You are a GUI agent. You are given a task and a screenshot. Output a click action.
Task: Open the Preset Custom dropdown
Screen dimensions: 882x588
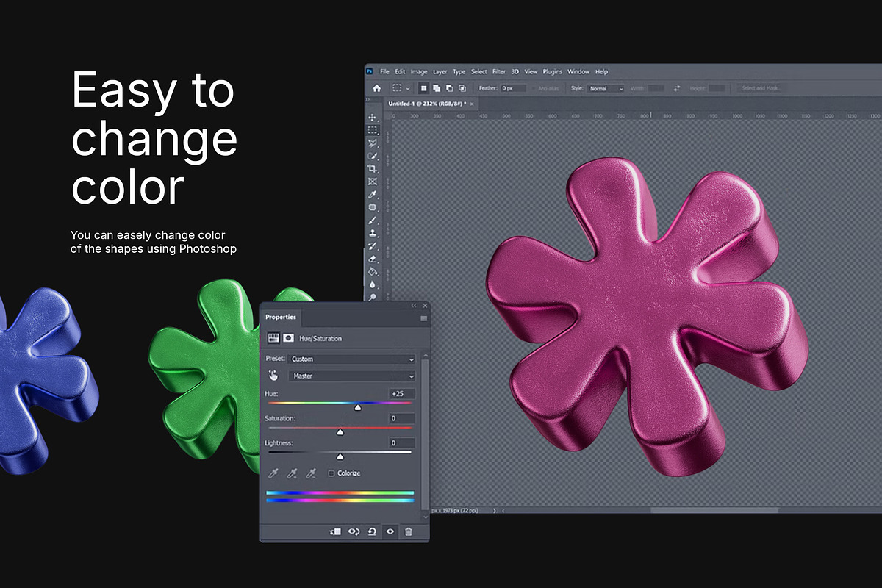tap(353, 359)
